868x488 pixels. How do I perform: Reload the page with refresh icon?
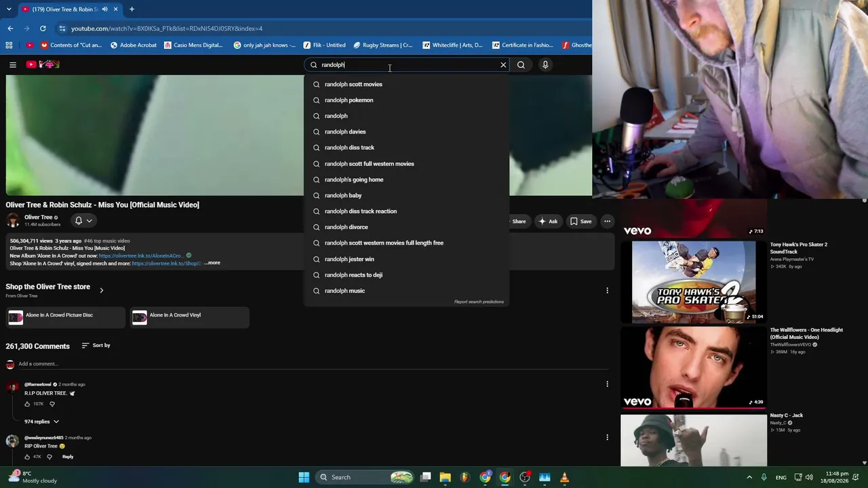click(x=43, y=28)
